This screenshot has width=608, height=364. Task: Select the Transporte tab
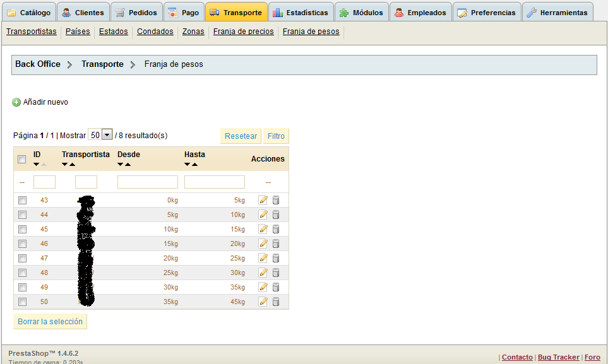click(x=236, y=13)
